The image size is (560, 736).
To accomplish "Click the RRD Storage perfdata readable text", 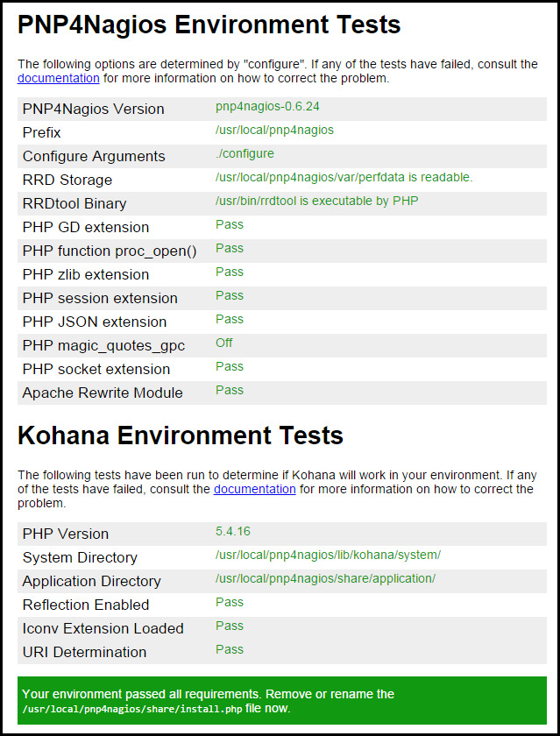I will [344, 177].
